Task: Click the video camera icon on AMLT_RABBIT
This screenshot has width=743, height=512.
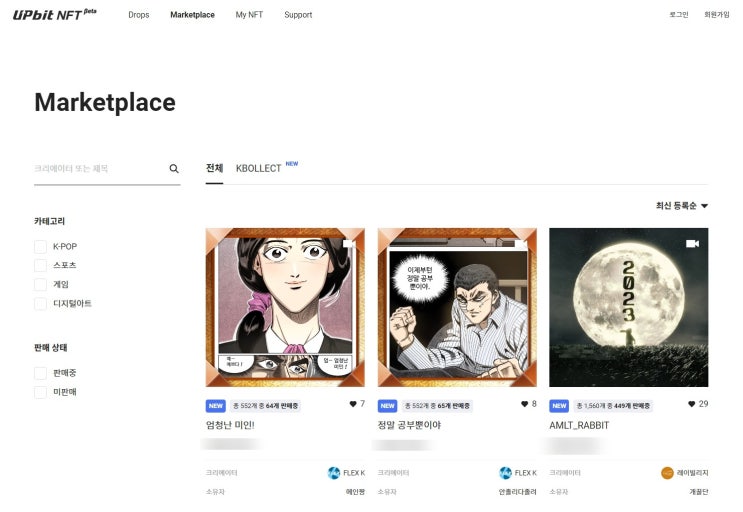Action: click(x=692, y=243)
